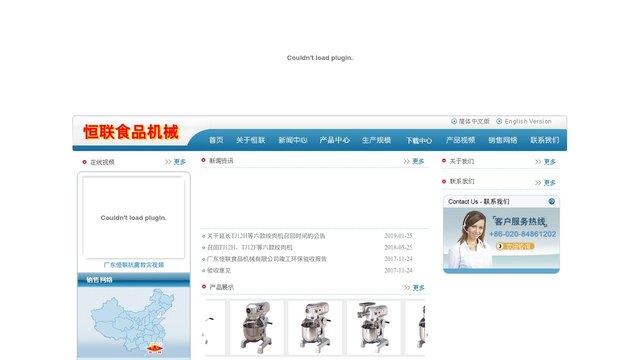Click the online video plugin area
Screen dimensions: 640x360
click(x=134, y=218)
